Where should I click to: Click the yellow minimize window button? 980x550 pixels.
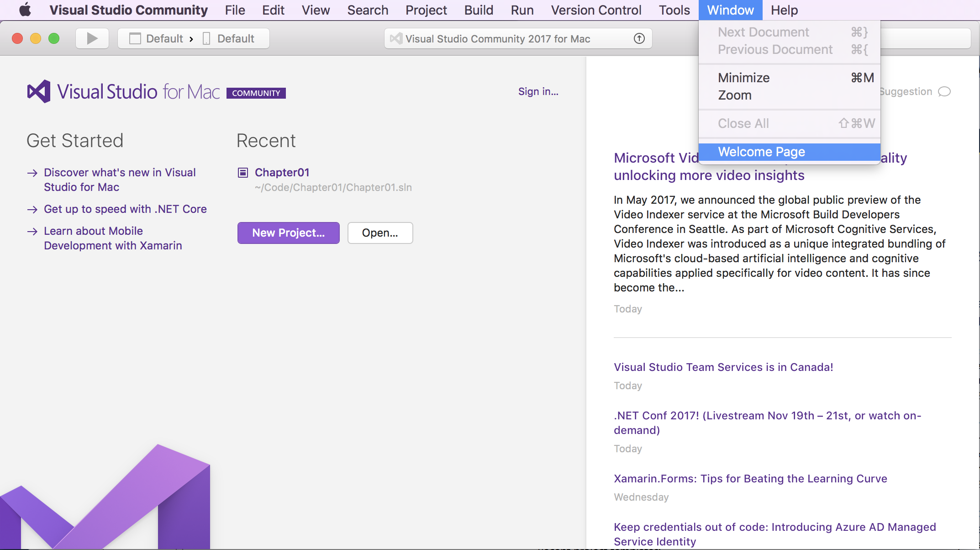(36, 38)
